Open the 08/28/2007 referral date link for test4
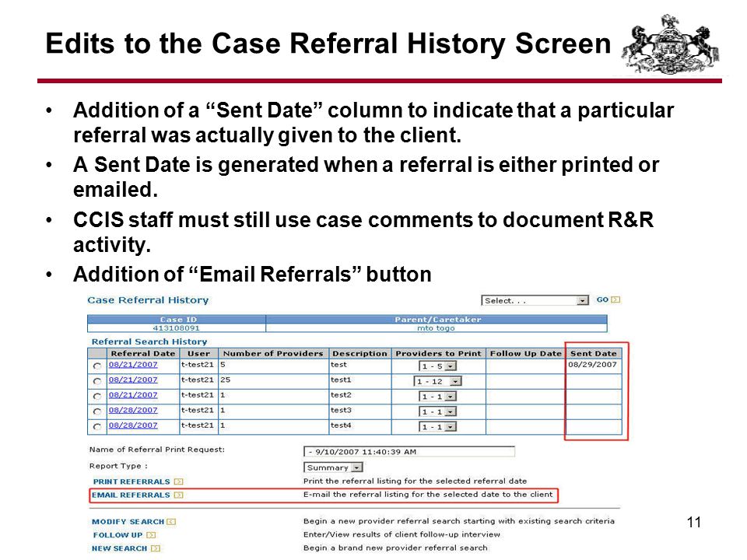Image resolution: width=747 pixels, height=560 pixels. pyautogui.click(x=133, y=425)
